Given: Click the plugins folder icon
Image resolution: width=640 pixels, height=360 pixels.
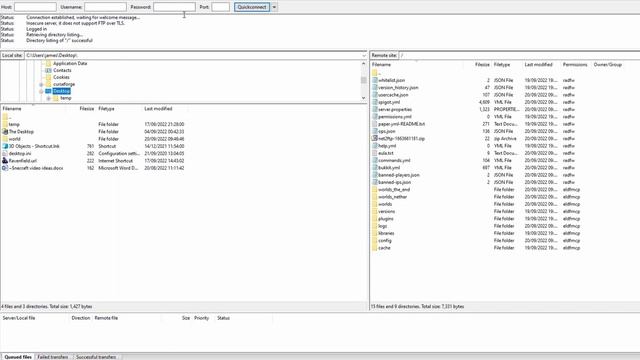Looking at the screenshot, I should click(375, 219).
